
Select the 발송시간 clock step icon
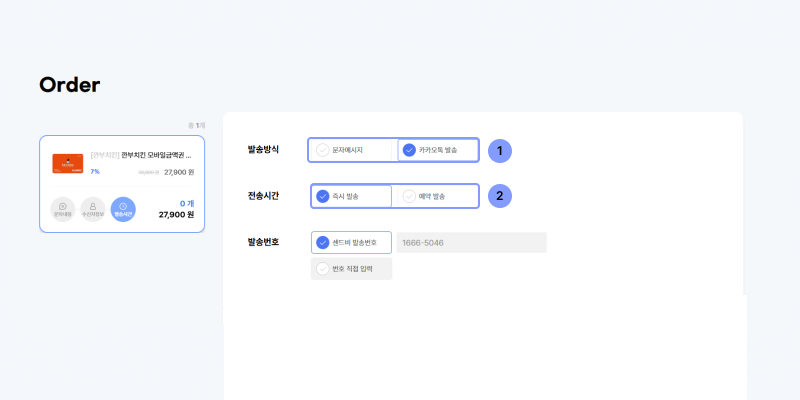tap(123, 210)
